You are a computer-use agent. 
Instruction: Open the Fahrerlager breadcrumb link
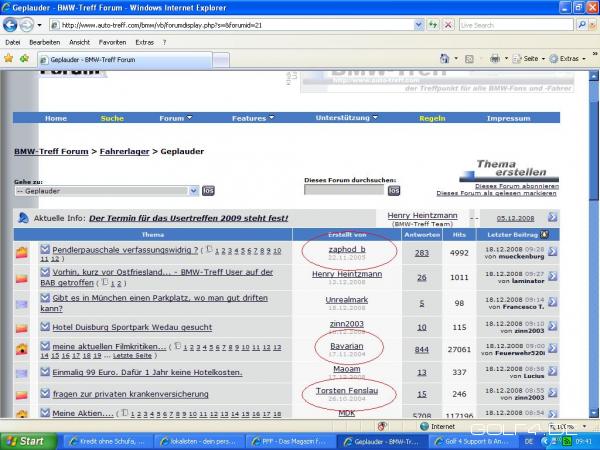coord(124,151)
